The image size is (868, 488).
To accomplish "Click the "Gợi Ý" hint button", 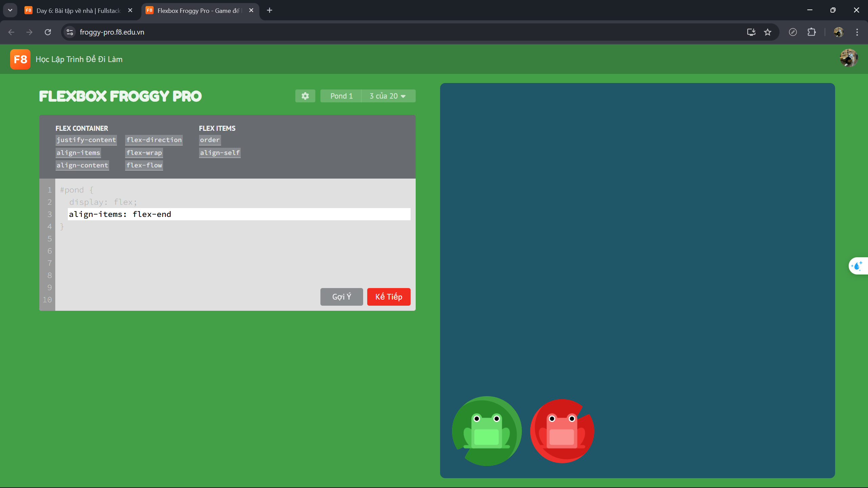I will (x=341, y=297).
